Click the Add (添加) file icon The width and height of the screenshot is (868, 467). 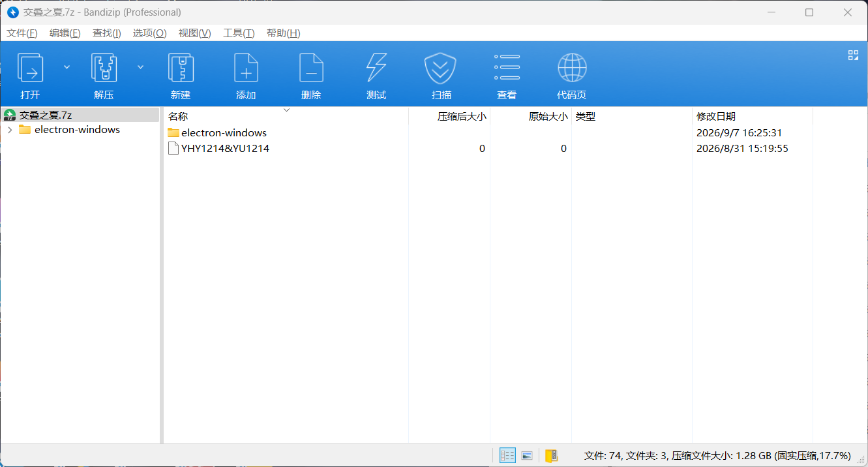tap(246, 68)
